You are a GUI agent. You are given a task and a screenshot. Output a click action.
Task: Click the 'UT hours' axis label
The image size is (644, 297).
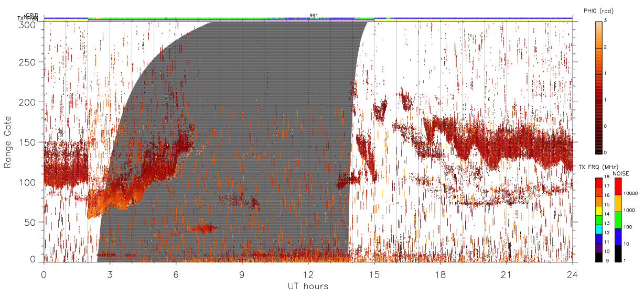(308, 286)
